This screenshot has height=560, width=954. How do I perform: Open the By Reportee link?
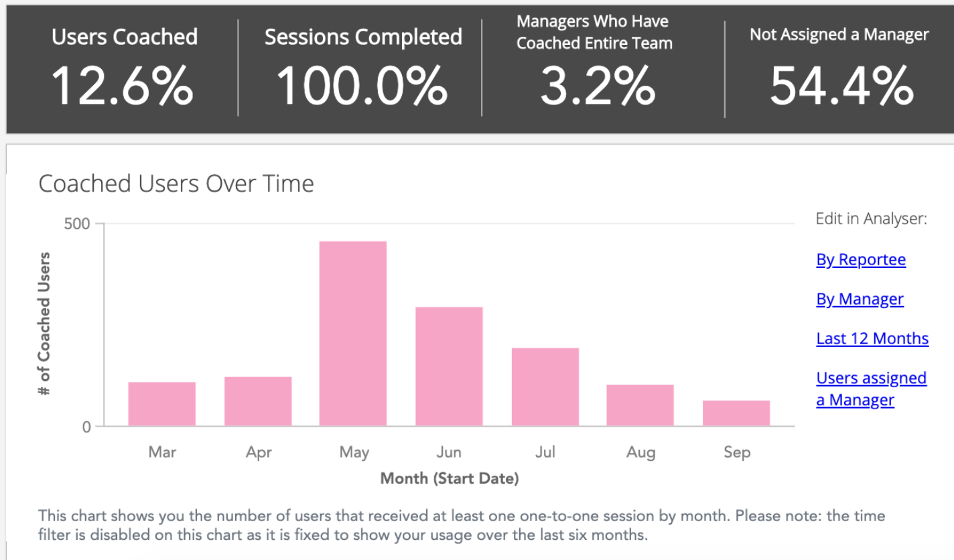(861, 260)
